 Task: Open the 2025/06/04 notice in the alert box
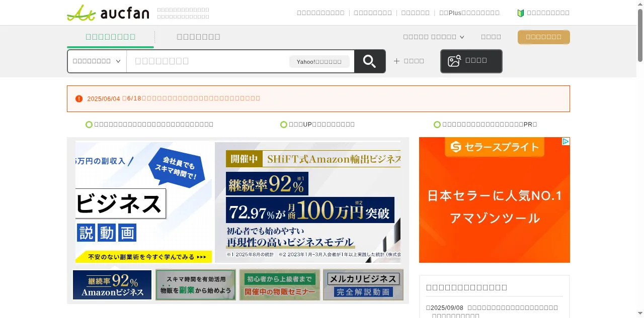[174, 98]
